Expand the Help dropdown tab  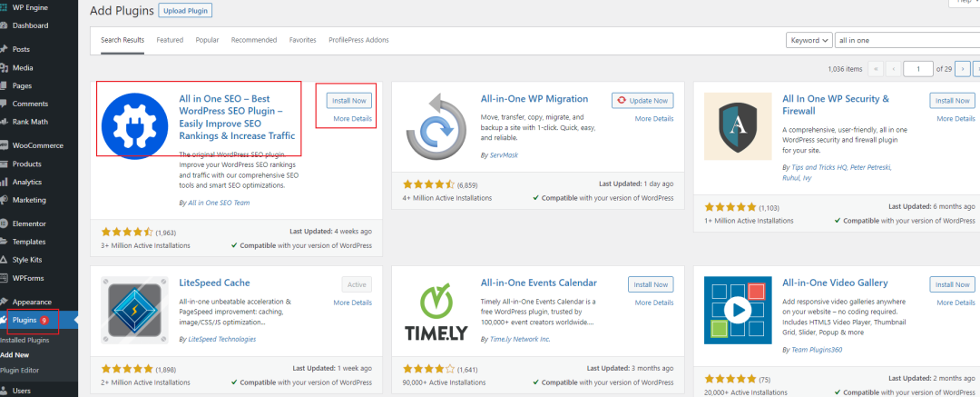click(962, 2)
